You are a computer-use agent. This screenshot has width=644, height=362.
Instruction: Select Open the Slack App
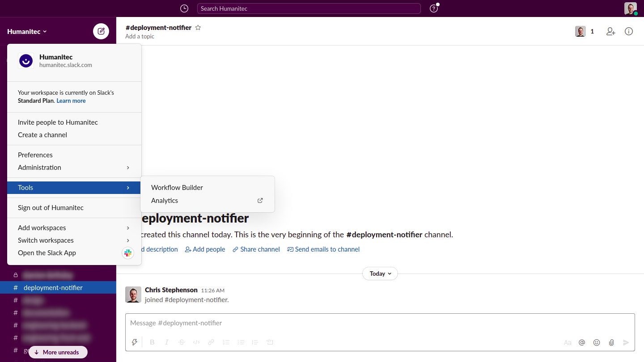point(74,253)
